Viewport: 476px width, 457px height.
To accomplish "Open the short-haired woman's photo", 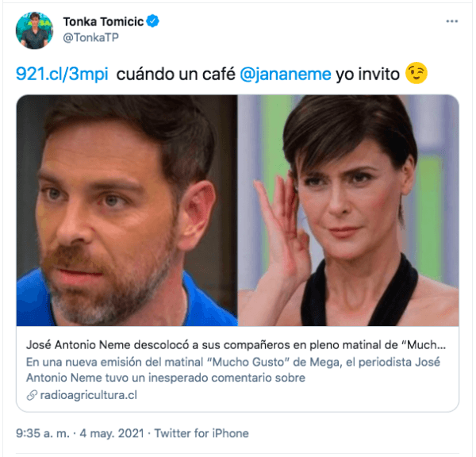I will 348,210.
